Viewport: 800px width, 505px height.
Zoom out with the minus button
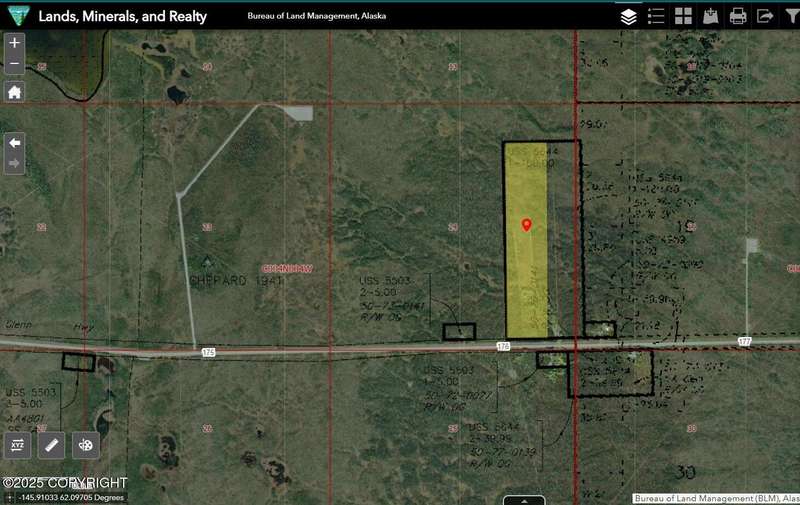point(14,64)
